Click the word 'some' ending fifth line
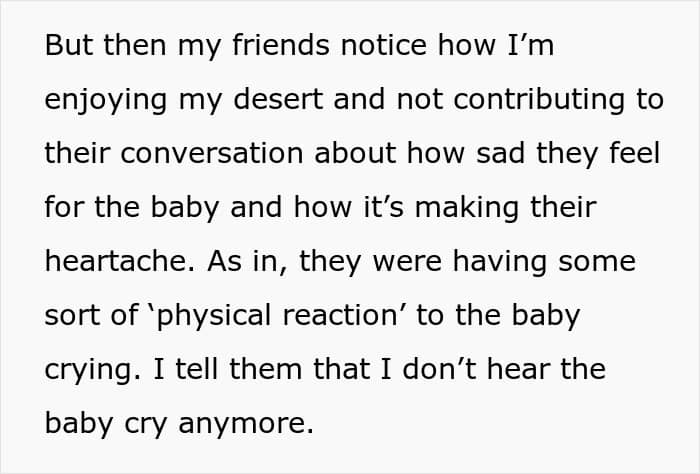 point(597,261)
